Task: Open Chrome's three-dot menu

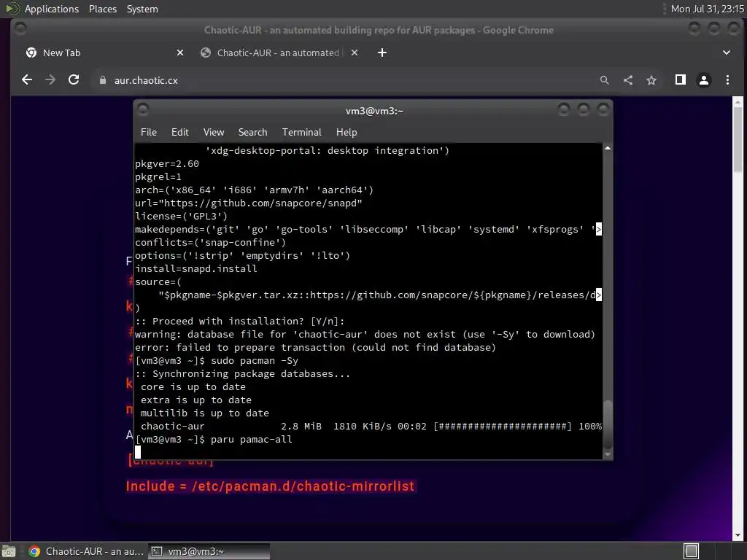Action: pos(727,80)
